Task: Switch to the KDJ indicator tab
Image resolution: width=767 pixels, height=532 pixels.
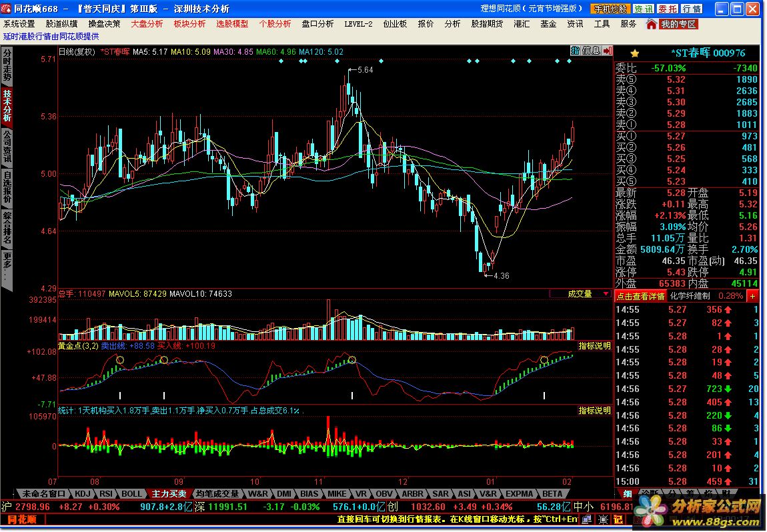Action: [83, 494]
